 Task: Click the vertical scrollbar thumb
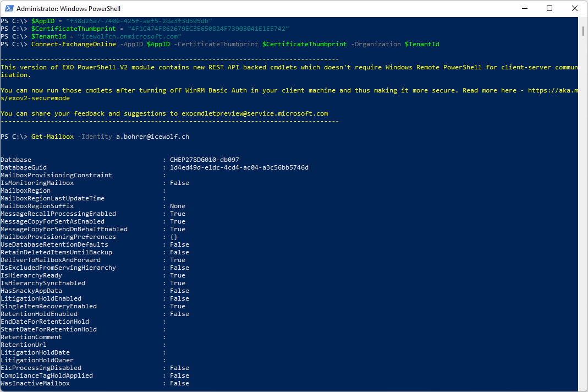tap(583, 31)
